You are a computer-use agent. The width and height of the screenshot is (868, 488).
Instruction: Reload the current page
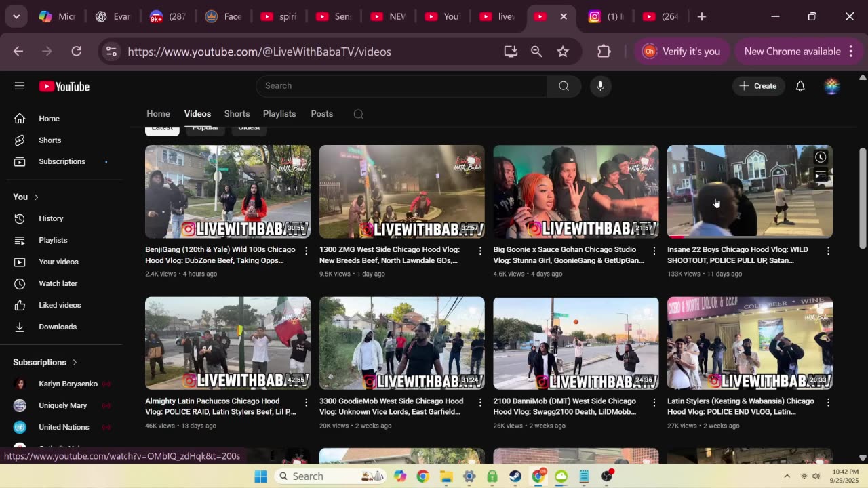coord(77,52)
